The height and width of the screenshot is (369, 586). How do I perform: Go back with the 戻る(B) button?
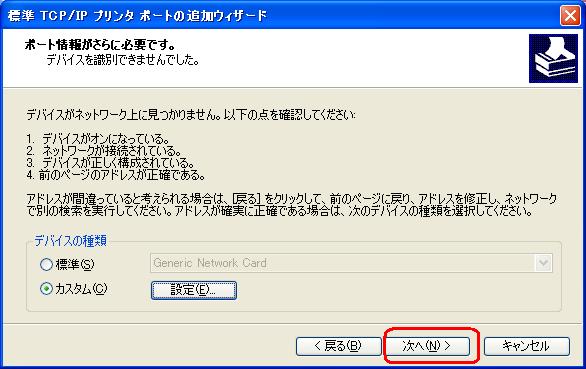[x=339, y=346]
